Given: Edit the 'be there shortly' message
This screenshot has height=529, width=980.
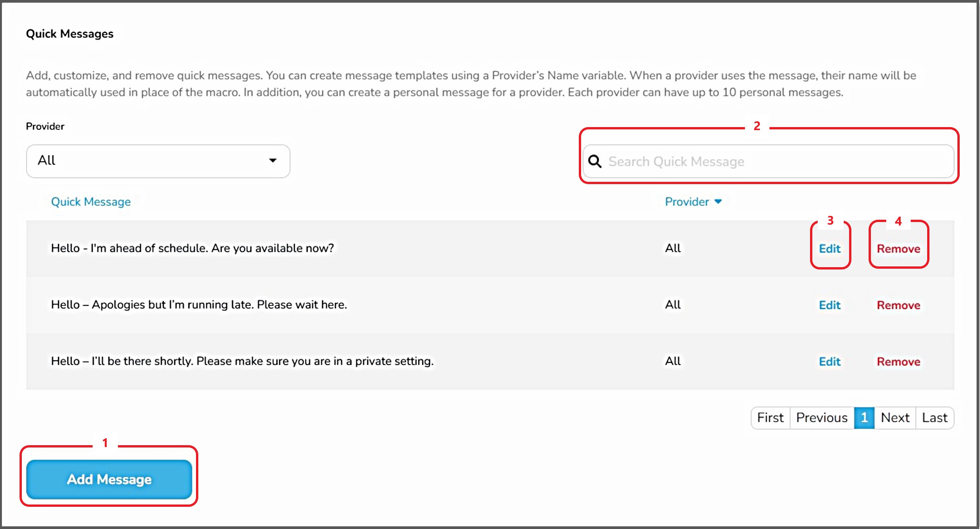Looking at the screenshot, I should point(830,361).
